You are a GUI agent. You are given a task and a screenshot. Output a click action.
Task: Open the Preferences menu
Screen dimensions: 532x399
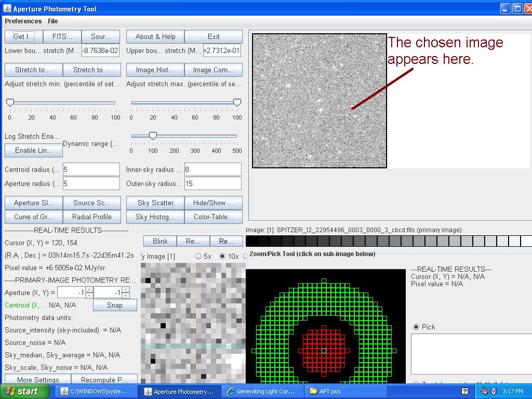(x=23, y=21)
